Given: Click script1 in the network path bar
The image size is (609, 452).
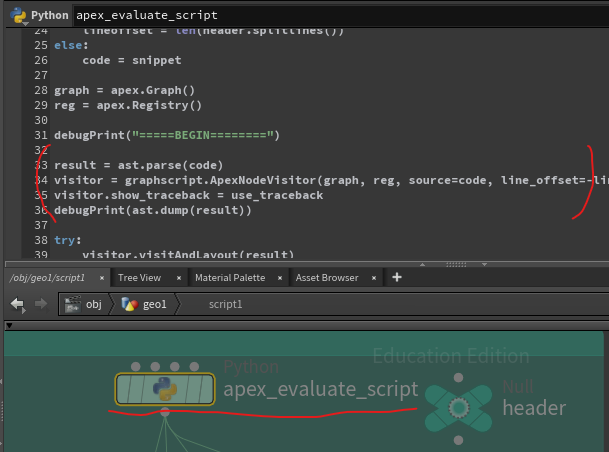Looking at the screenshot, I should coord(225,304).
